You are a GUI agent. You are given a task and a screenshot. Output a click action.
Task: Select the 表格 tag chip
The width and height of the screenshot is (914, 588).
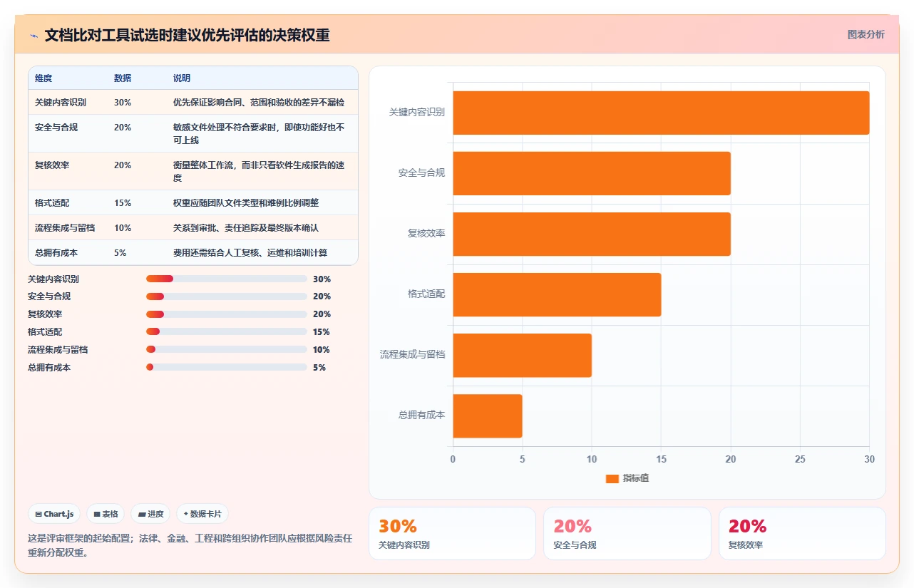point(106,514)
